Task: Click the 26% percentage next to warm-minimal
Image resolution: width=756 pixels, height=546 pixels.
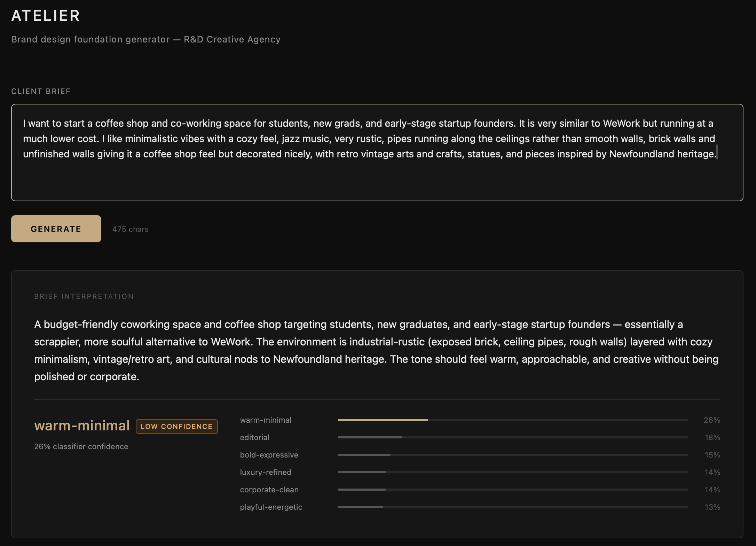Action: point(712,420)
